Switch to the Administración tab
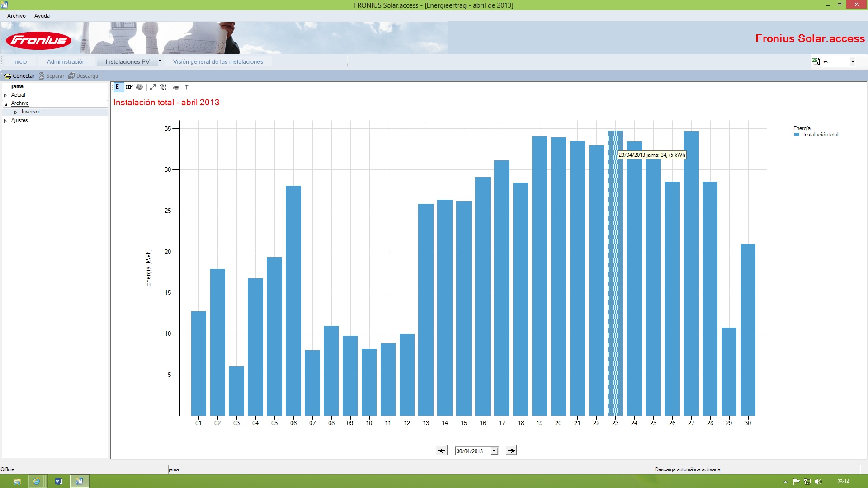868x488 pixels. 66,62
